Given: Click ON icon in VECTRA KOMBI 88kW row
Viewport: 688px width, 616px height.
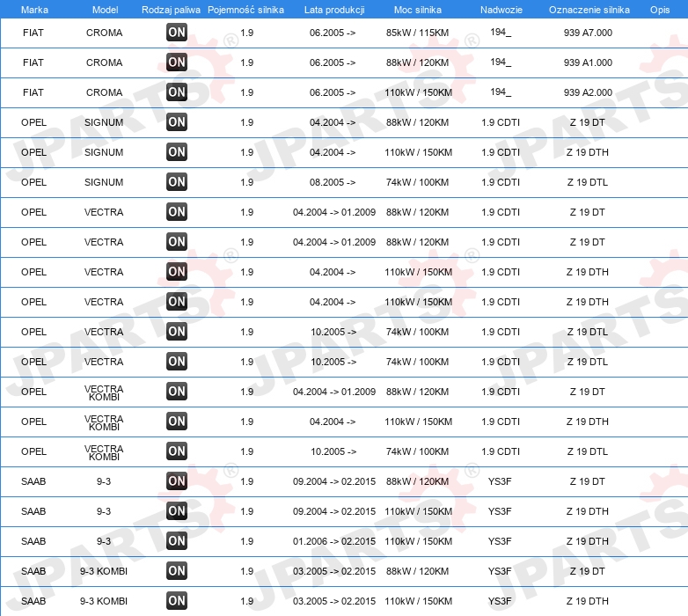Looking at the screenshot, I should [177, 392].
